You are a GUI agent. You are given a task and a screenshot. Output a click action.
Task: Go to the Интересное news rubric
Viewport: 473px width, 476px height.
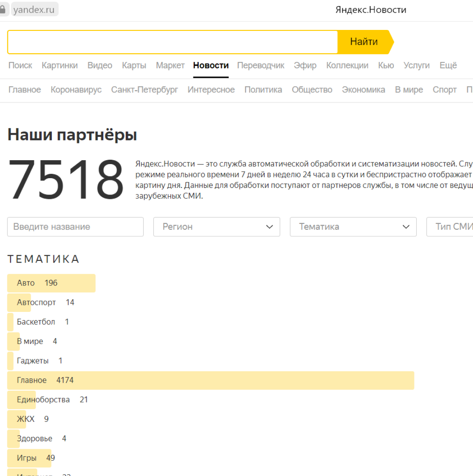211,90
